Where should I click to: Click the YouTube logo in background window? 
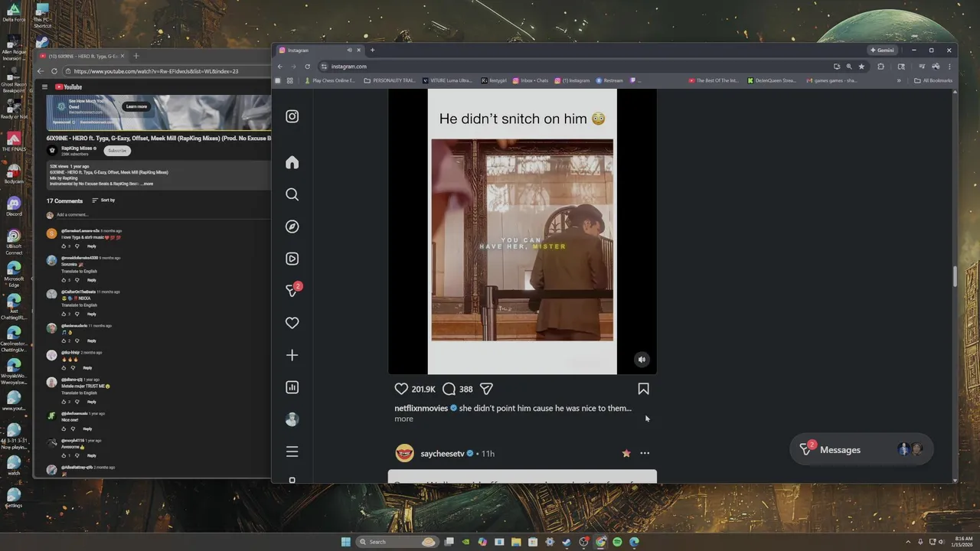click(x=68, y=87)
